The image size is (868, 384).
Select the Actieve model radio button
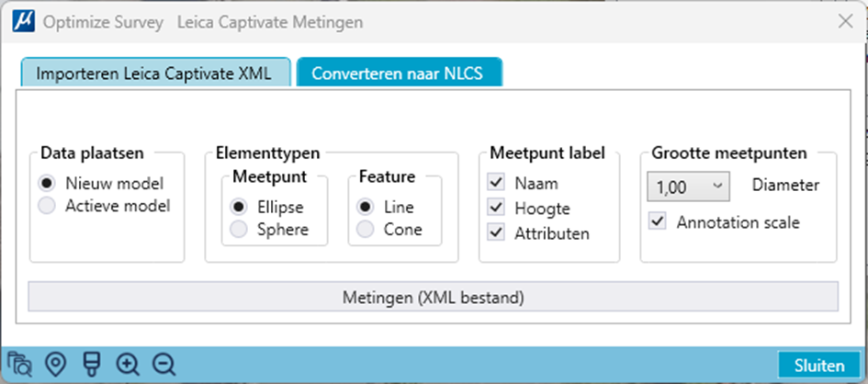47,206
